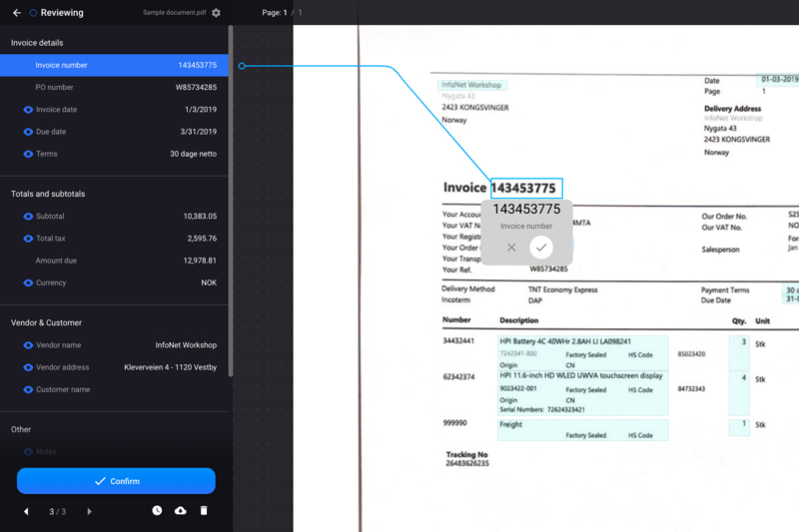The width and height of the screenshot is (799, 532).
Task: Accept invoice number with checkmark button
Action: point(541,248)
